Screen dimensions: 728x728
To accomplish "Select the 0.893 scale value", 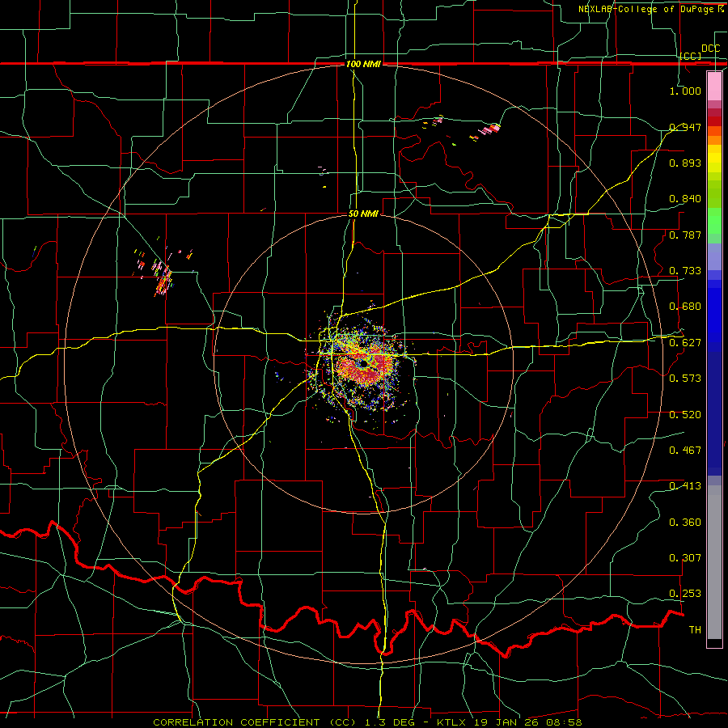I will point(685,163).
